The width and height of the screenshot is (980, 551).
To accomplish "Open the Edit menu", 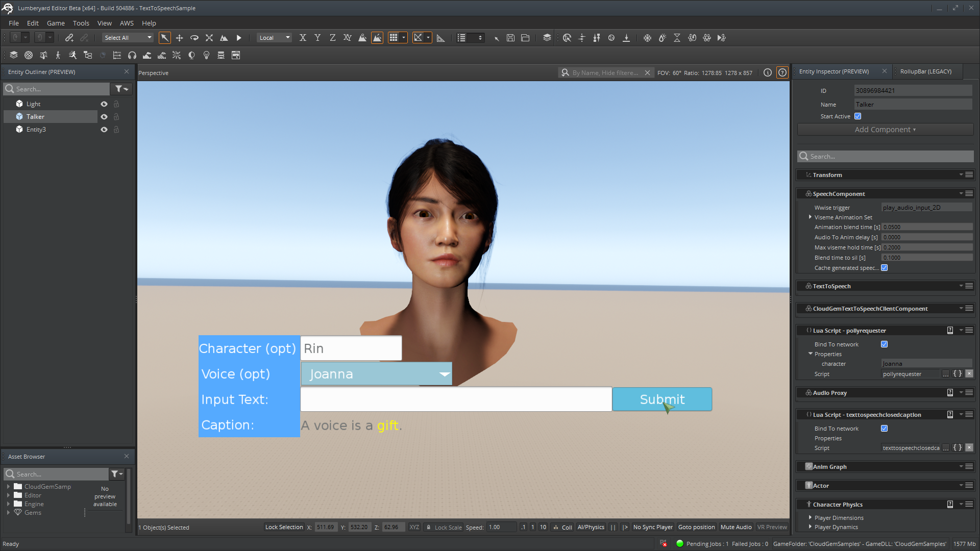I will (x=32, y=22).
